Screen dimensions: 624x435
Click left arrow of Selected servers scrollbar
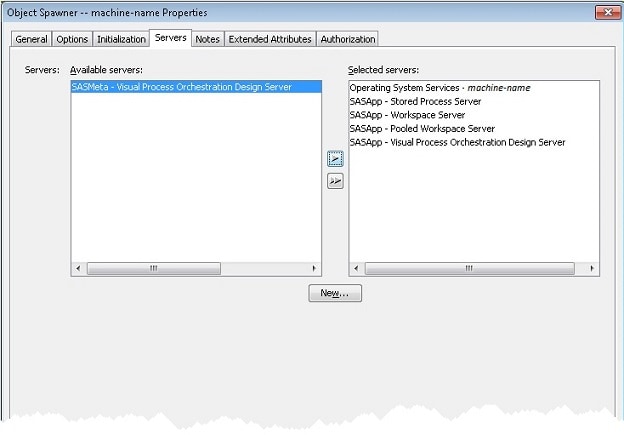click(356, 268)
